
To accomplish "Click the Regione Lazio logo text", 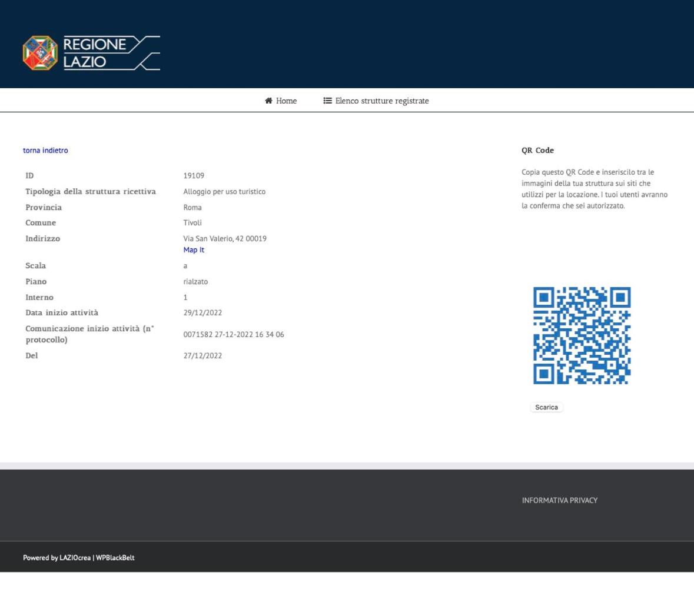I will [x=111, y=53].
